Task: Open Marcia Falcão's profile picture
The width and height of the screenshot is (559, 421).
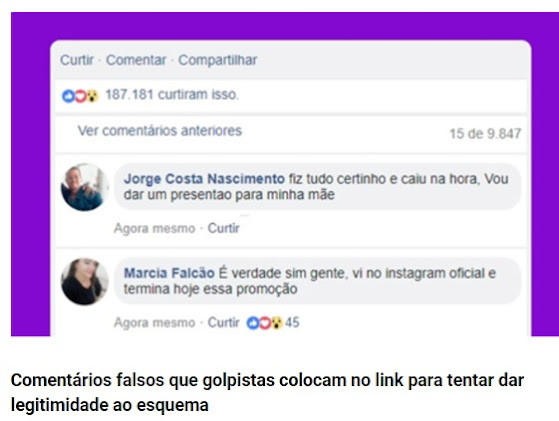Action: coord(84,282)
